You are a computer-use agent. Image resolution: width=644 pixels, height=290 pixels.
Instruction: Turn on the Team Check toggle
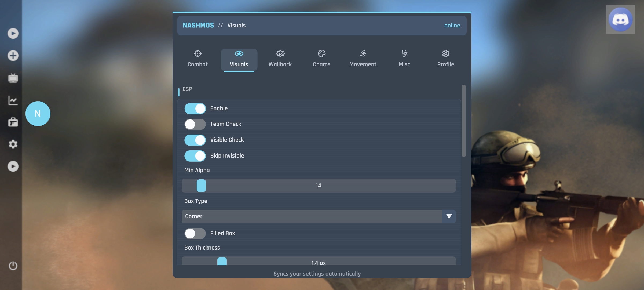(195, 124)
